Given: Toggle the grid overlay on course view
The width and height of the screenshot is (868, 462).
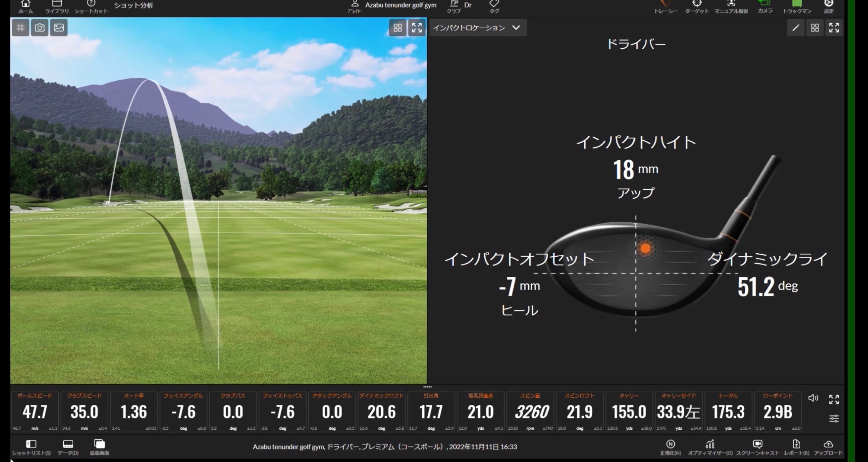Looking at the screenshot, I should (x=20, y=28).
